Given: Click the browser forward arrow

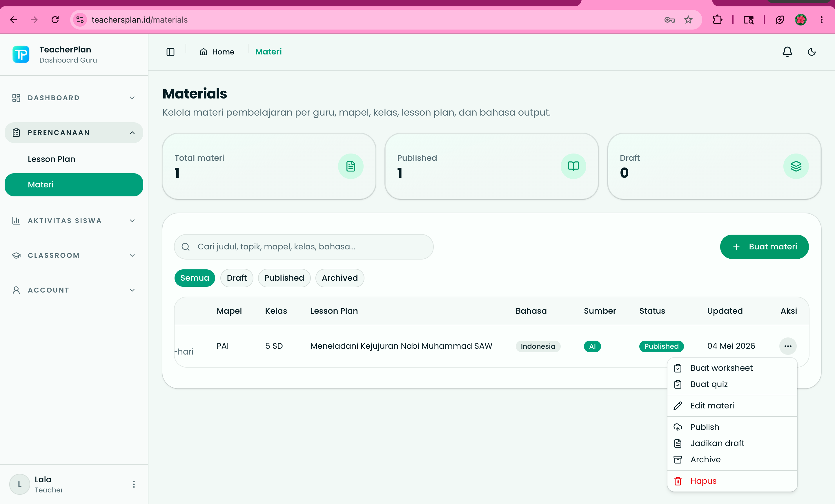Looking at the screenshot, I should pos(34,20).
